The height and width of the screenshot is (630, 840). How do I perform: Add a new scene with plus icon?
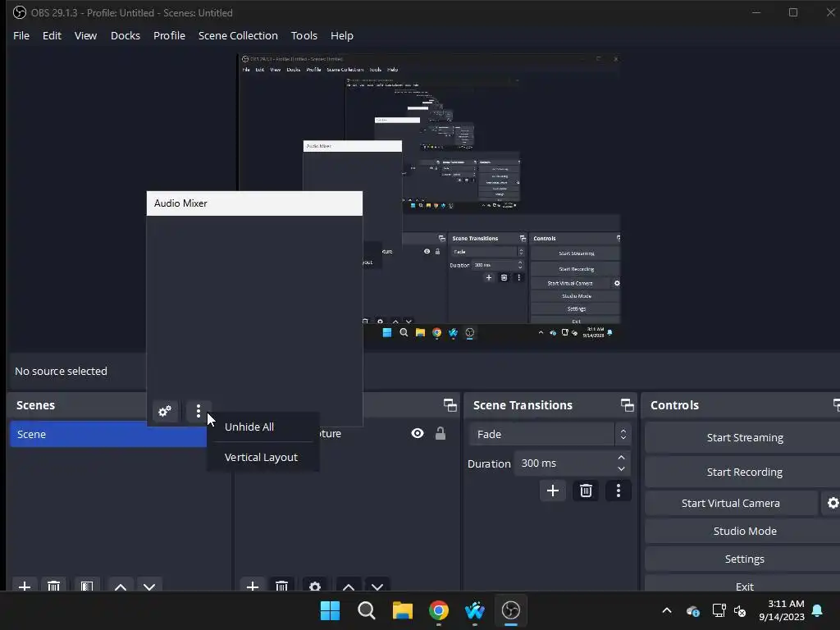click(24, 586)
